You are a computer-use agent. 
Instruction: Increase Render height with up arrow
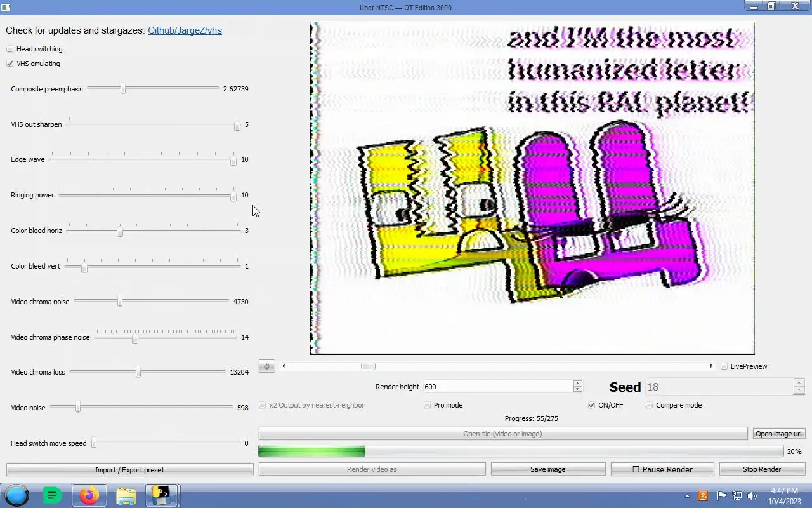point(577,384)
